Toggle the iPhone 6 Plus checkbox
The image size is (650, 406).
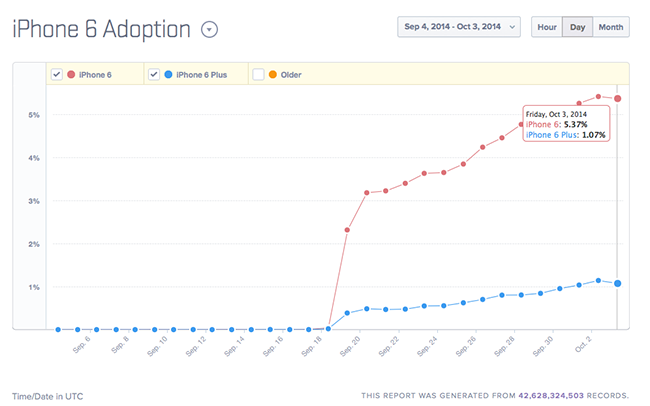click(x=155, y=74)
